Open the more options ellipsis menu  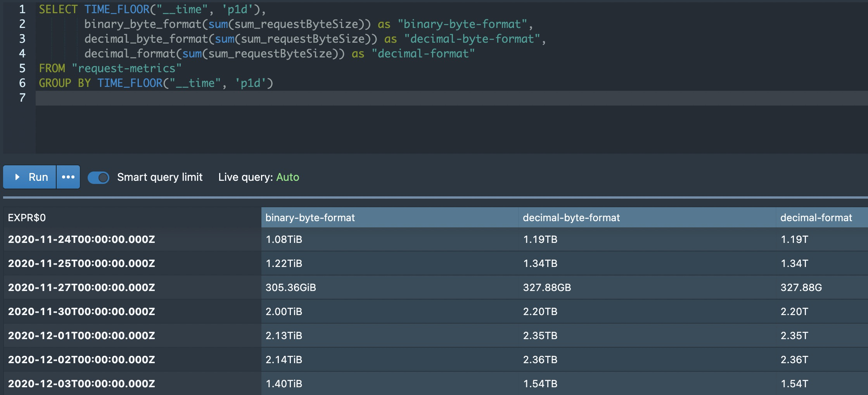coord(68,177)
